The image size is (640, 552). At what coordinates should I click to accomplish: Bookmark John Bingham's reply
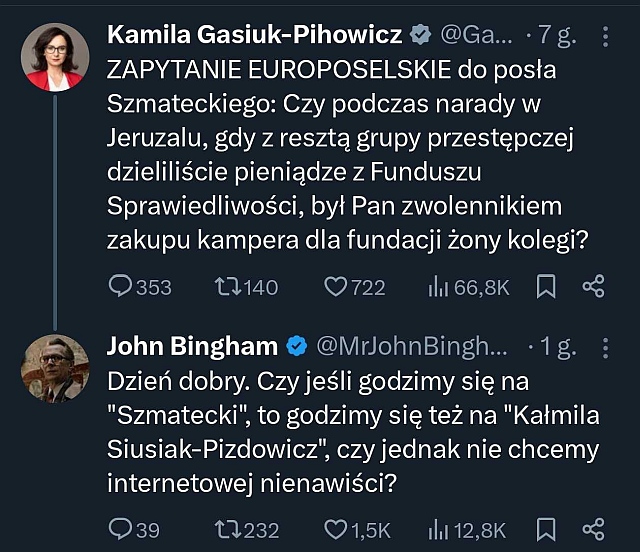546,530
